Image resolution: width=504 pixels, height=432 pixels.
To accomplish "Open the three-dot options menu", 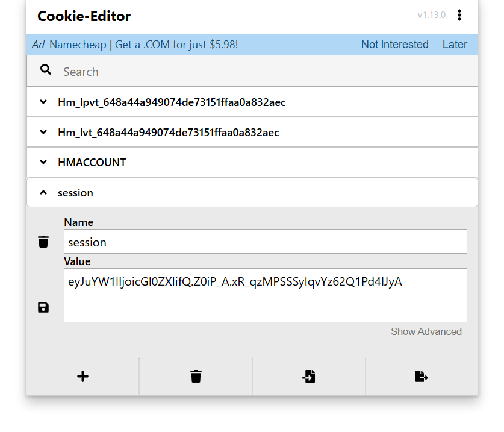I will pyautogui.click(x=459, y=16).
